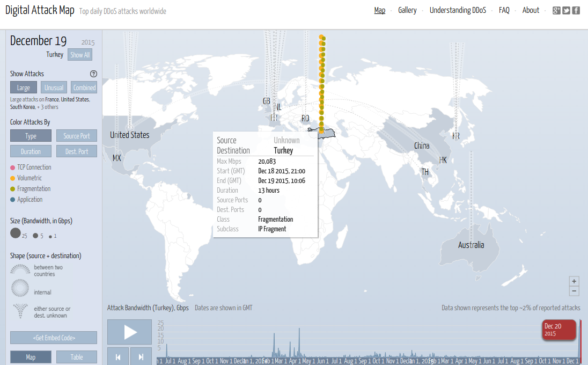Select the Application blue legend dot
Viewport: 588px width, 365px height.
pyautogui.click(x=13, y=200)
